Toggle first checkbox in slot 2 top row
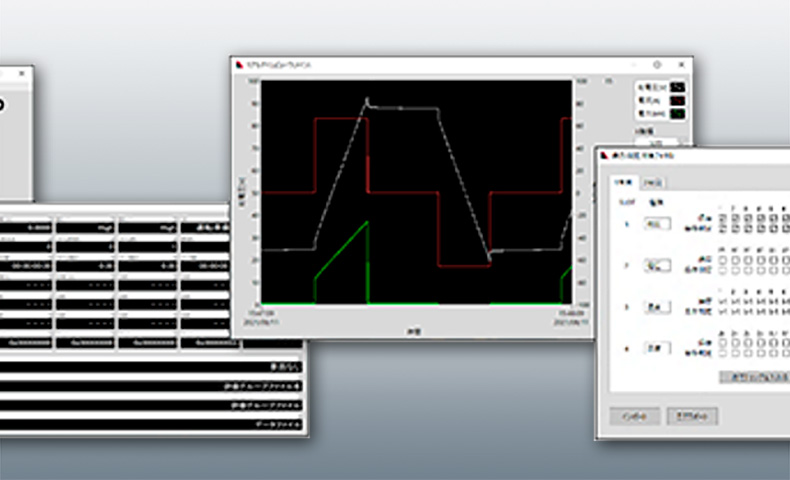Viewport: 790px width, 480px height. click(722, 260)
